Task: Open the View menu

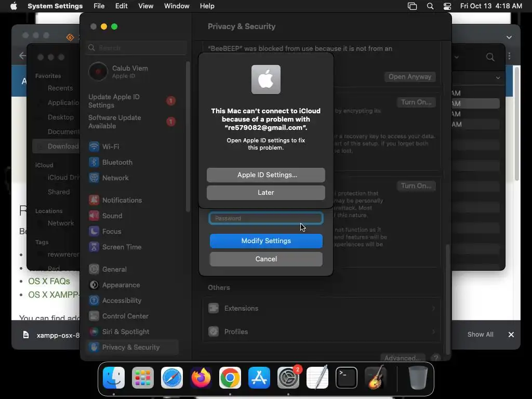Action: click(146, 6)
